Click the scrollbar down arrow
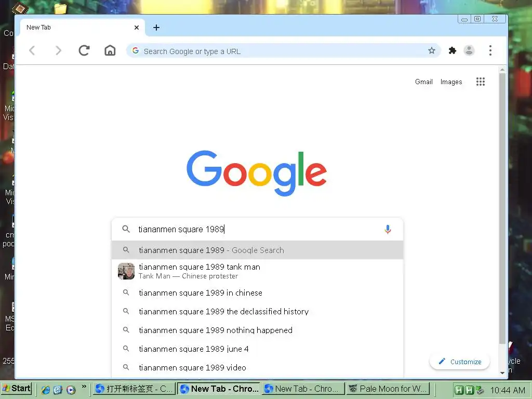 click(502, 373)
